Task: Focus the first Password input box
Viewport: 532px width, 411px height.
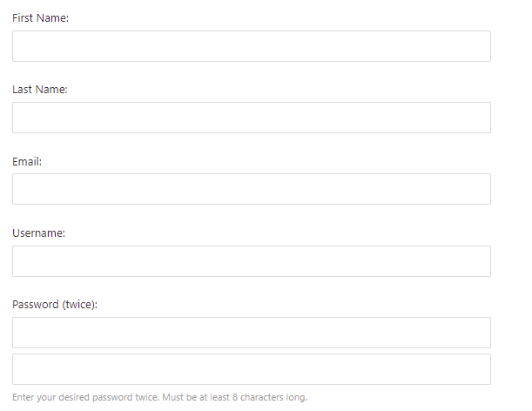Action: tap(251, 333)
